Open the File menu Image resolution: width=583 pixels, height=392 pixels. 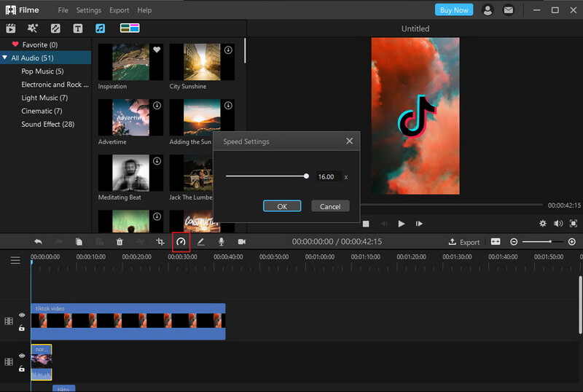63,10
